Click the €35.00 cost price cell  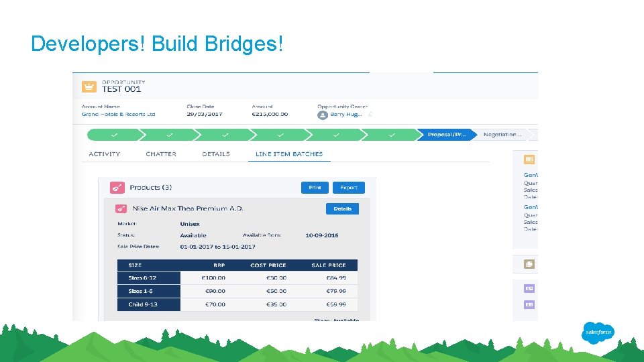pos(276,304)
